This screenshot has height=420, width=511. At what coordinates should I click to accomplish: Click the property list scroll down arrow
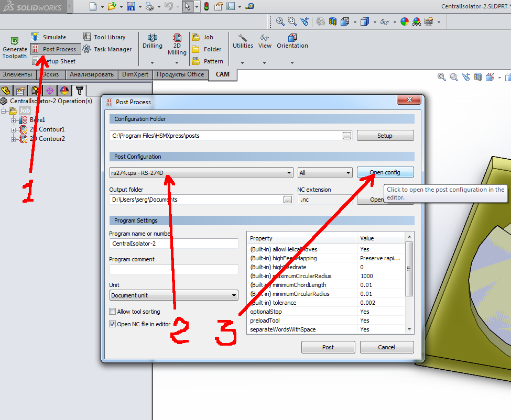pos(409,329)
